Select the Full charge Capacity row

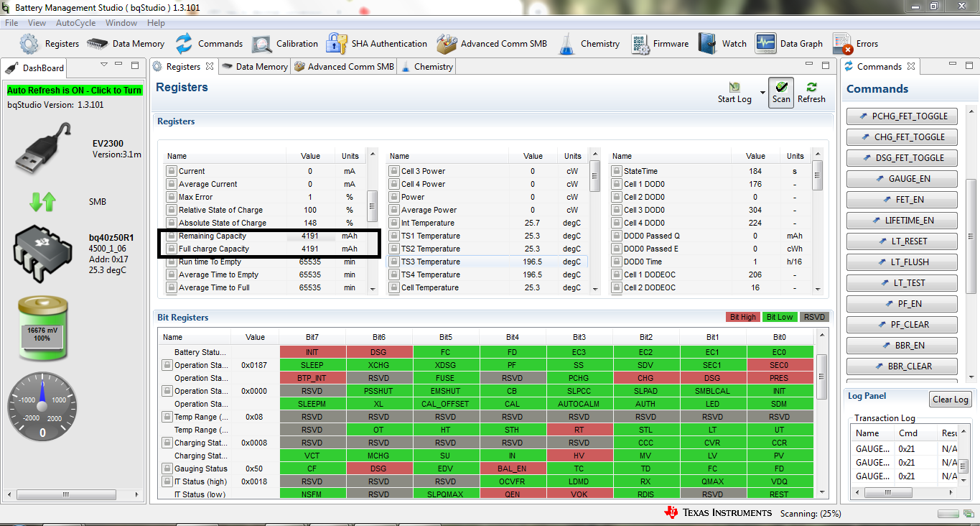coord(267,249)
